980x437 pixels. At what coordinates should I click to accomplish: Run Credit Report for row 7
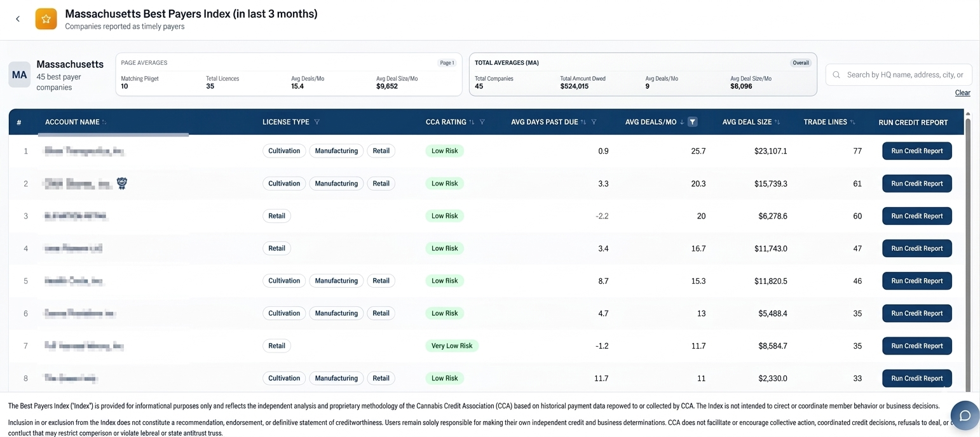pyautogui.click(x=916, y=346)
